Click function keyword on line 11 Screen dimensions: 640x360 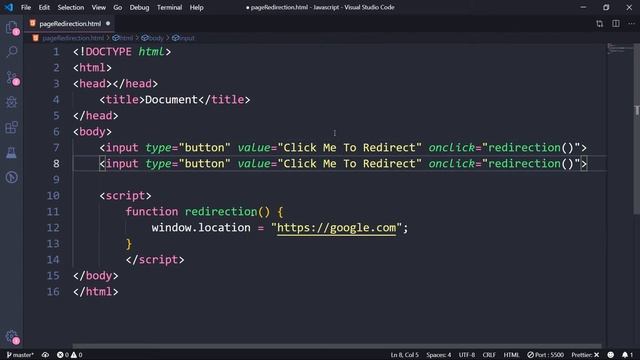[x=152, y=211]
